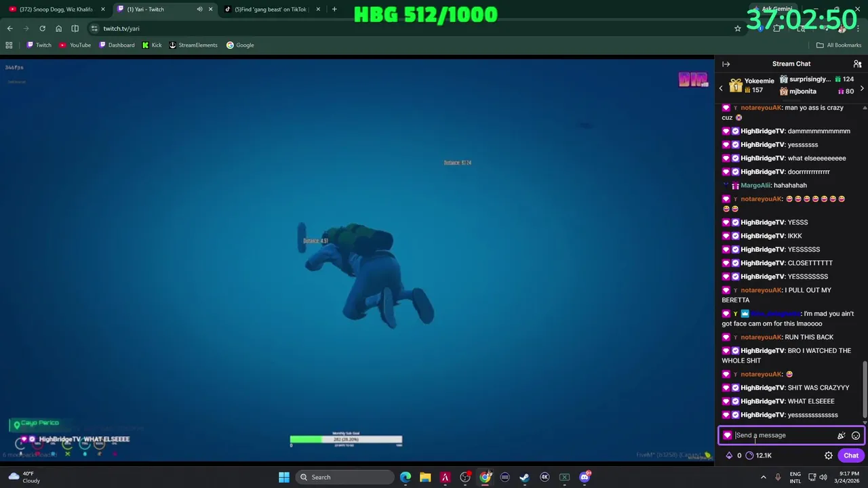Bookmark this page with the star
Viewport: 868px width, 488px height.
(738, 28)
